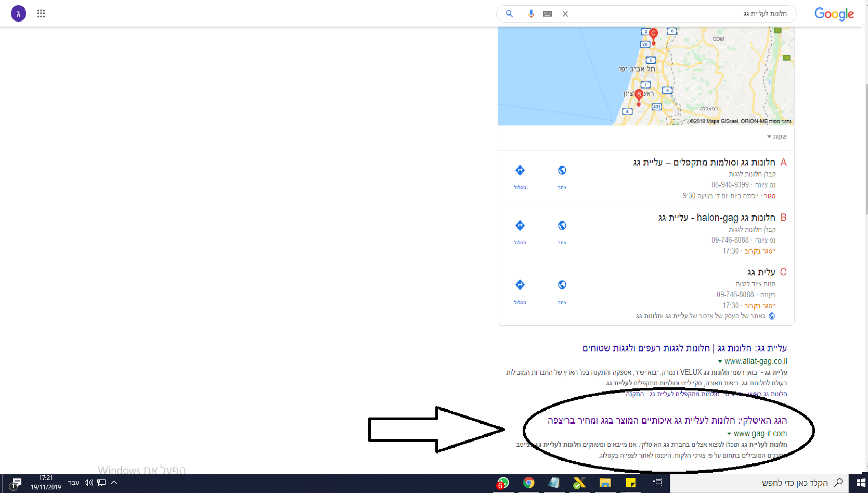Expand the arrow beside www.gag-it.com
The image size is (868, 493).
click(x=729, y=434)
